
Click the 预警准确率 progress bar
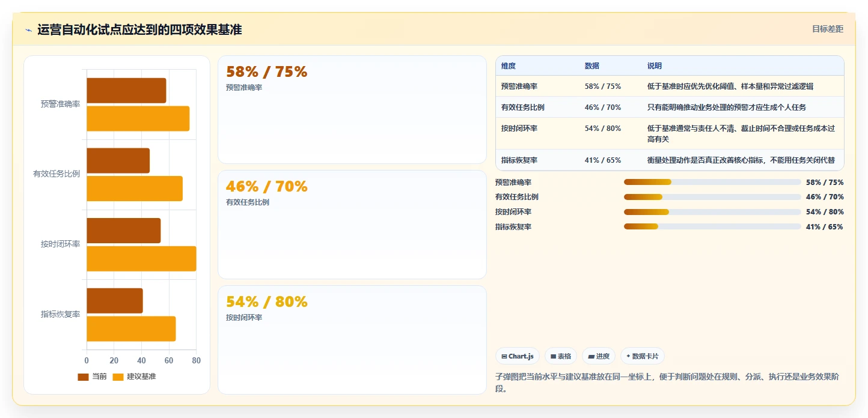(x=712, y=182)
